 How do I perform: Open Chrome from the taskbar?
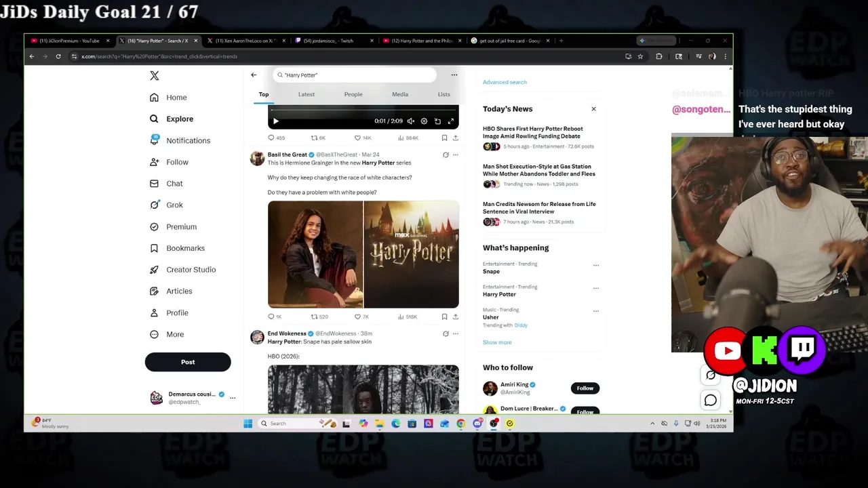pyautogui.click(x=460, y=424)
